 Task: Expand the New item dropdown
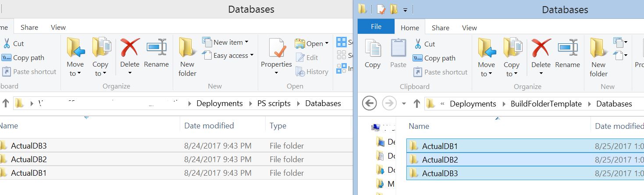pos(246,42)
